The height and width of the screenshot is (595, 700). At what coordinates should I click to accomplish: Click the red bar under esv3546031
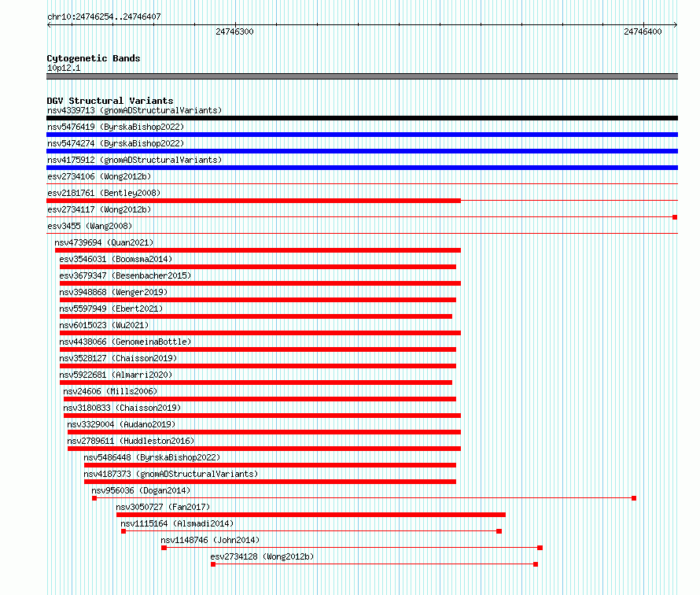(x=258, y=267)
